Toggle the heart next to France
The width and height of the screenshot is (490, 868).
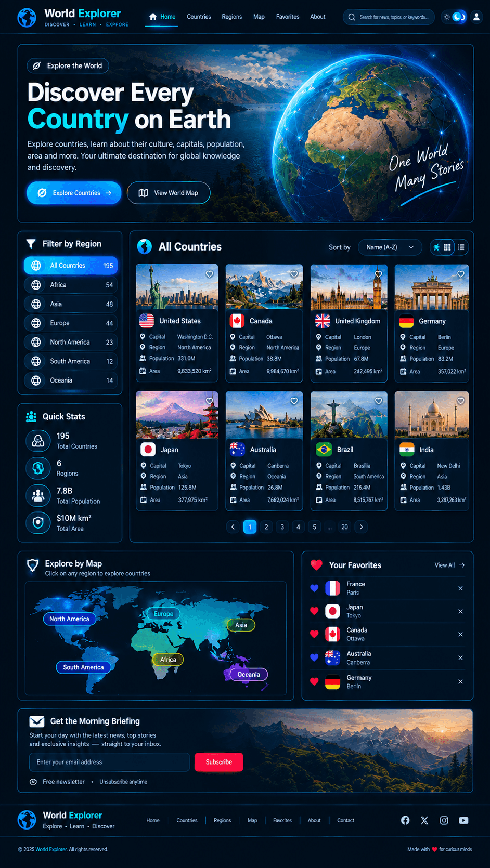(314, 588)
